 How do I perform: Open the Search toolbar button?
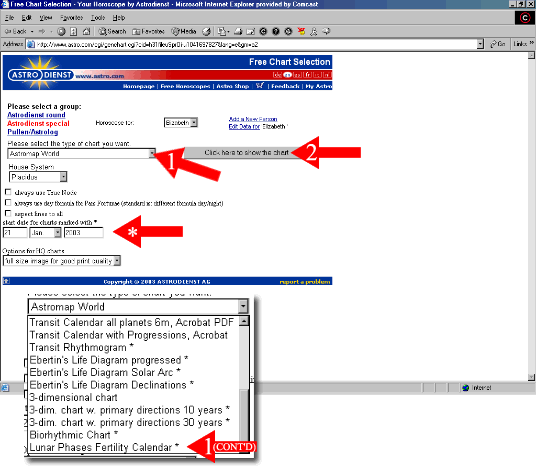tap(112, 31)
